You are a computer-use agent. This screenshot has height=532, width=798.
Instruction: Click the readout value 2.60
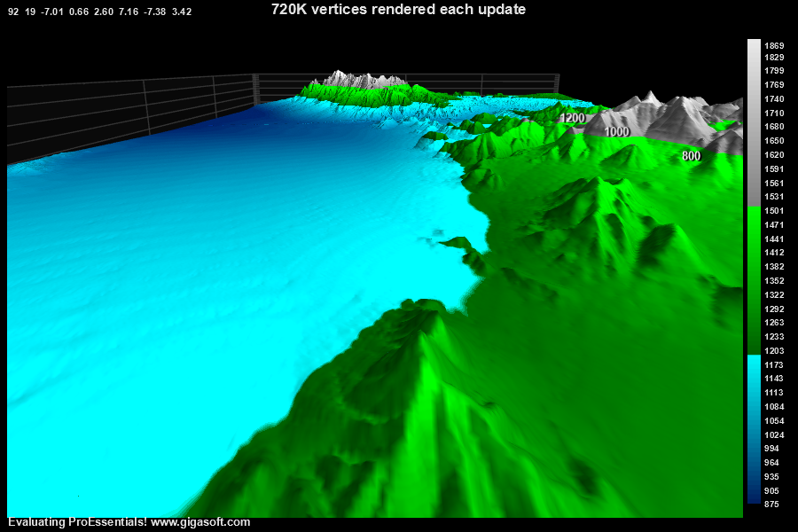(x=104, y=12)
